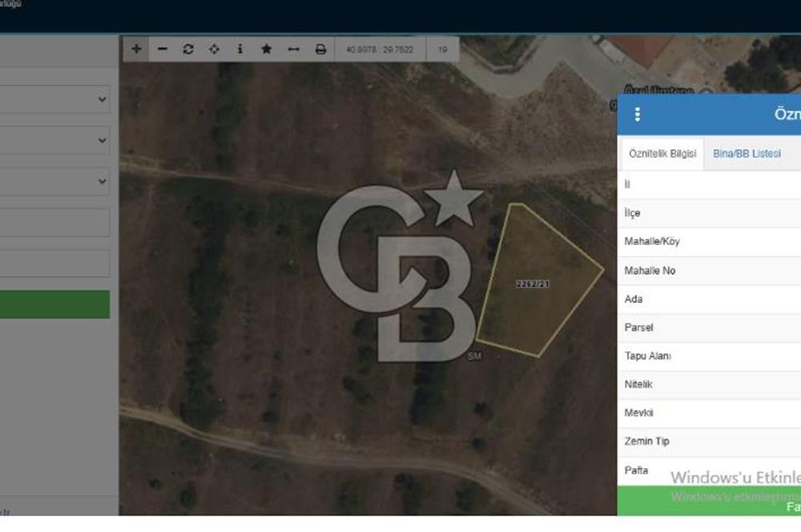Switch to Öznitelik Bilgisi tab
The width and height of the screenshot is (801, 532).
point(662,154)
